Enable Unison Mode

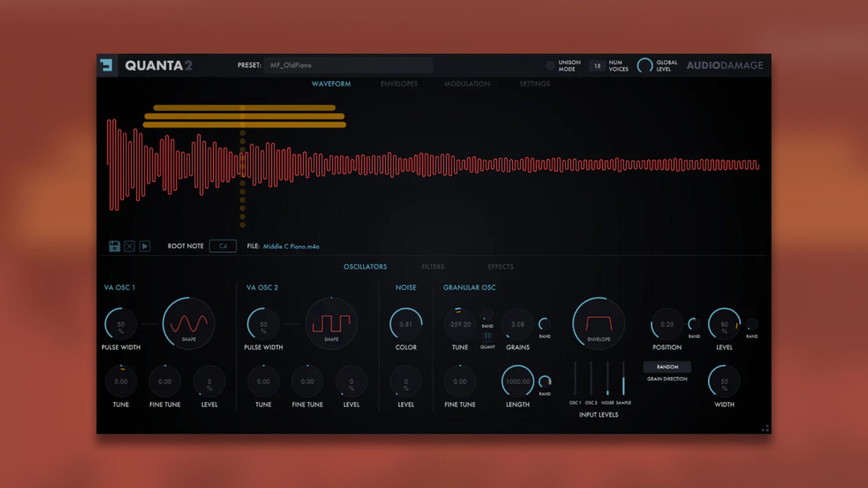tap(549, 65)
